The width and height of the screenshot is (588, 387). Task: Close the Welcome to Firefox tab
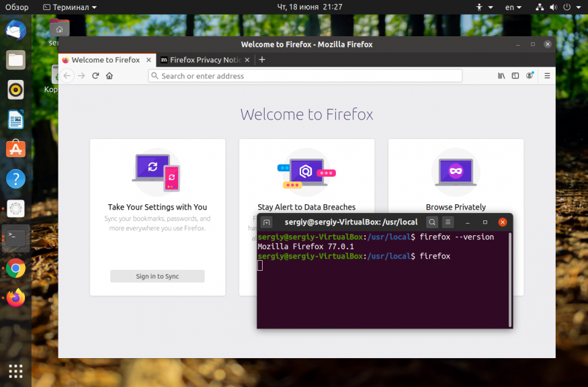pos(149,60)
